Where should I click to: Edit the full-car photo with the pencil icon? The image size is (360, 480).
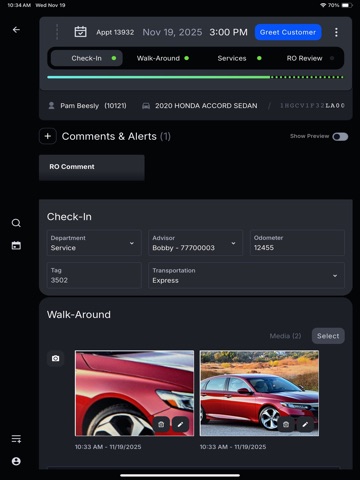305,424
